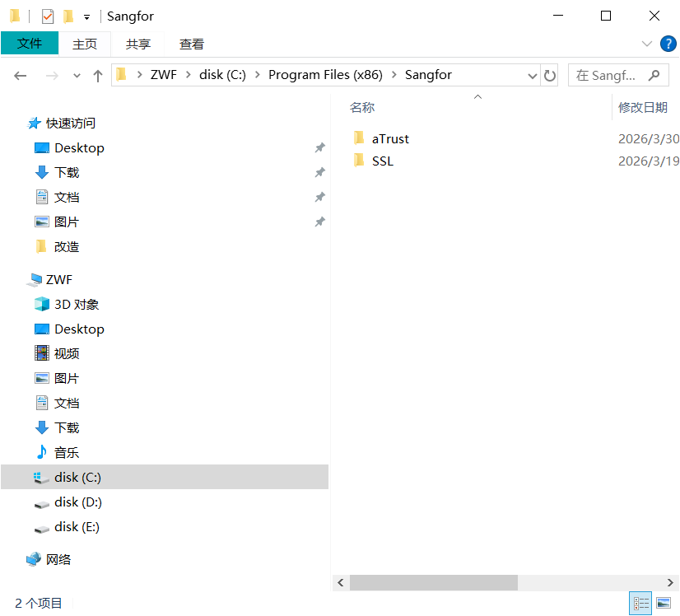Screen dimensions: 680x616
Task: Click the New Folder icon in quick access toolbar
Action: click(68, 16)
